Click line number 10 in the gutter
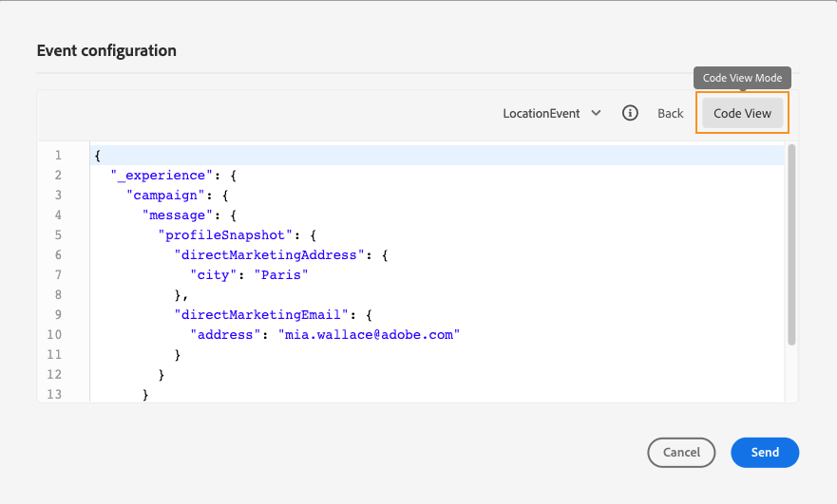 (54, 335)
